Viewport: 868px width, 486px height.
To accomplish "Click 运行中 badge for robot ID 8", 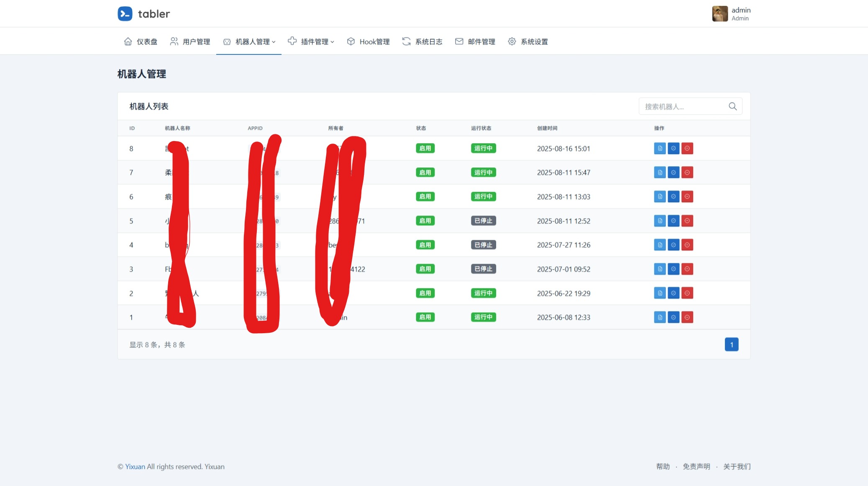I will tap(483, 148).
